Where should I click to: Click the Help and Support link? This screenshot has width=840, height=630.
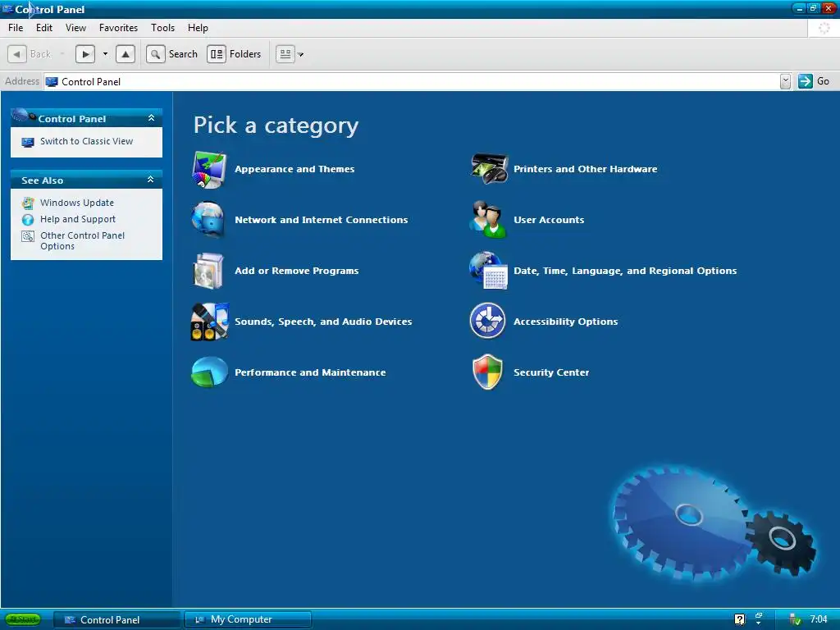(78, 219)
